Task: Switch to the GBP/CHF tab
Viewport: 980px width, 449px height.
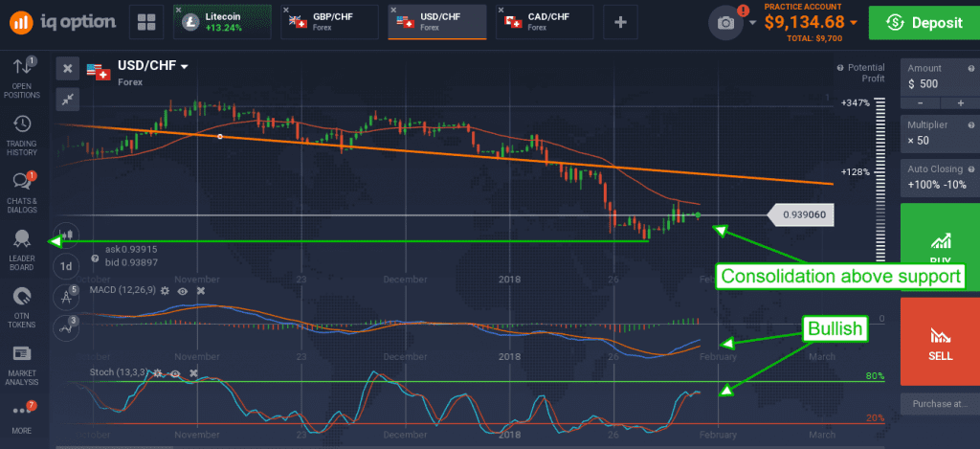Action: 329,22
